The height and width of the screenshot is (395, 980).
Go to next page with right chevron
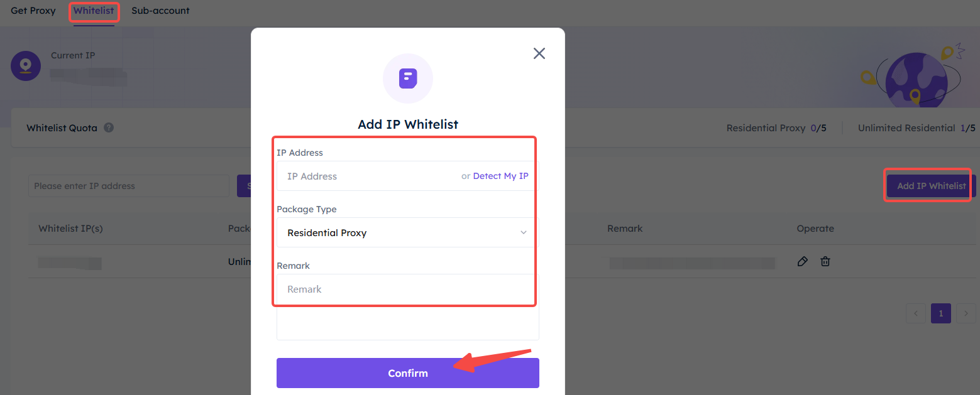pos(966,313)
